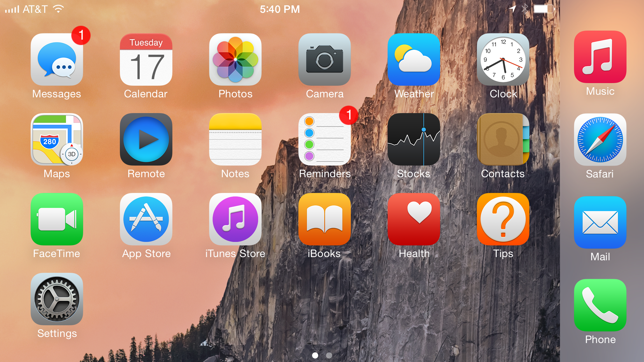Launch the Calendar app showing Tuesday 17
This screenshot has width=644, height=362.
pos(146,59)
